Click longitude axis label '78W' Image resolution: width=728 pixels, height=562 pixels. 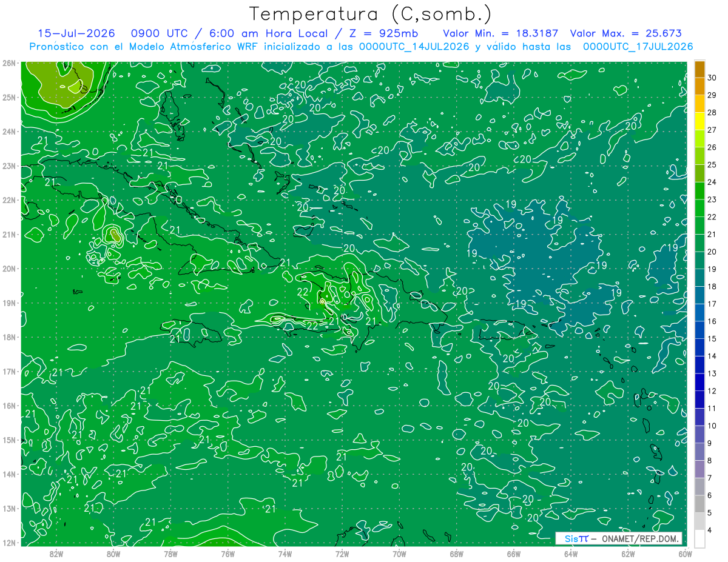(170, 554)
